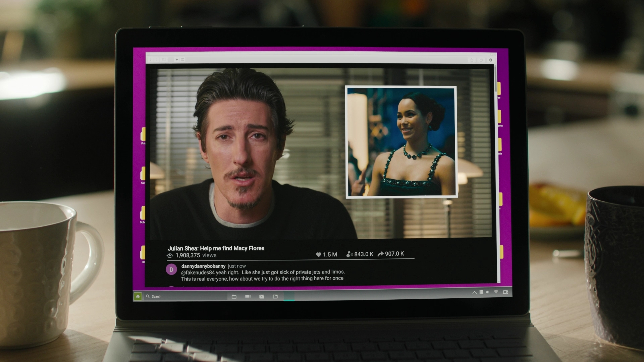Screen dimensions: 644x362
Task: Open the mail envelope icon in browser toolbar
Action: point(183,60)
